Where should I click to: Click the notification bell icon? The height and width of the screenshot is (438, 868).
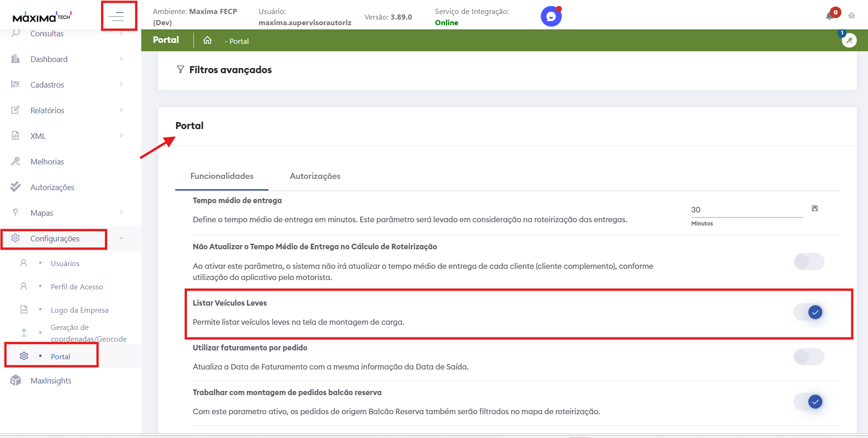[x=829, y=16]
